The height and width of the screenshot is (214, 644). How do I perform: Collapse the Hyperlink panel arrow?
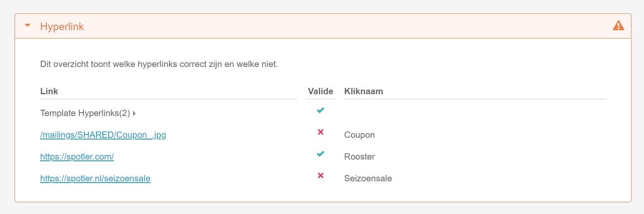pos(28,26)
